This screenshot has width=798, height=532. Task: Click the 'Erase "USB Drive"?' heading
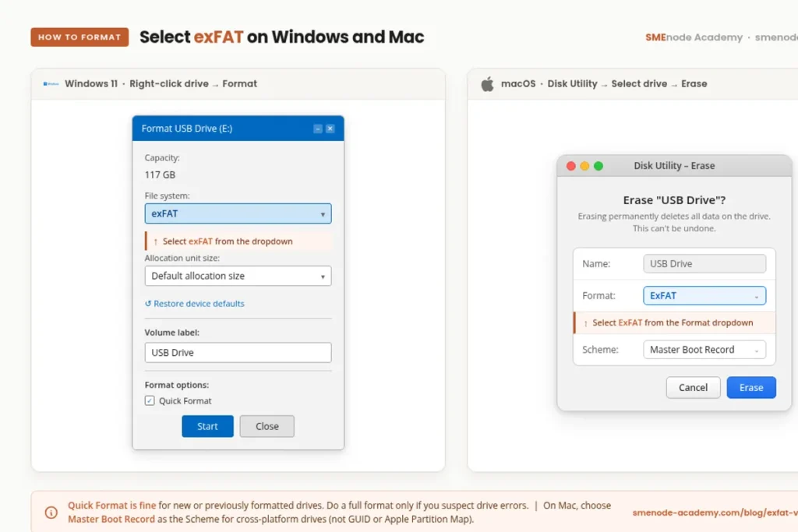674,200
